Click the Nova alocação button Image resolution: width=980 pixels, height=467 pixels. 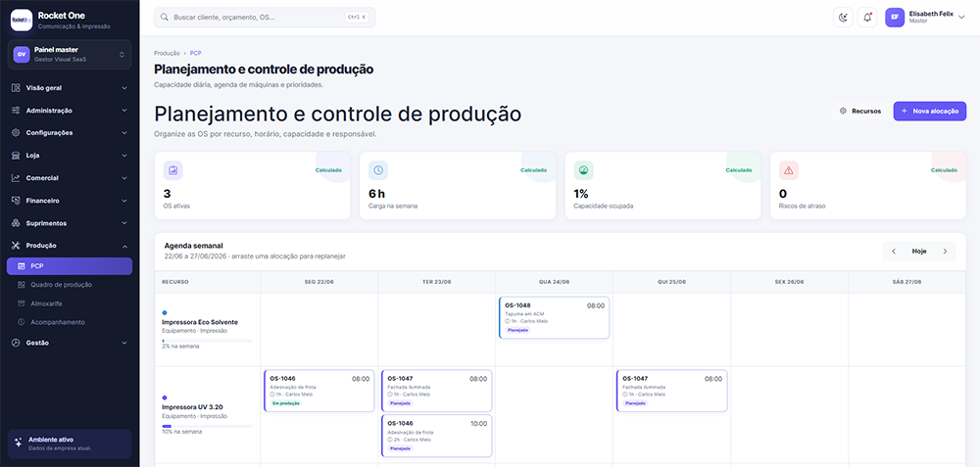(x=929, y=111)
